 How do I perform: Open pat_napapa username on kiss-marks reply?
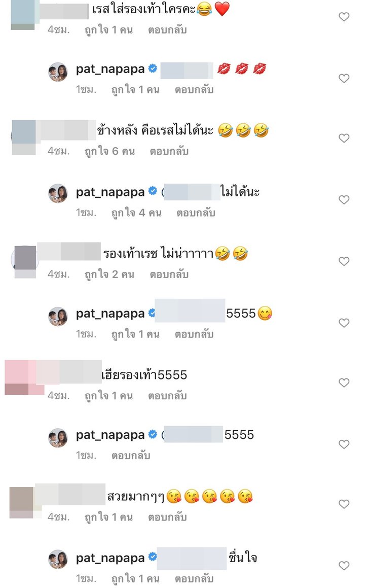110,69
